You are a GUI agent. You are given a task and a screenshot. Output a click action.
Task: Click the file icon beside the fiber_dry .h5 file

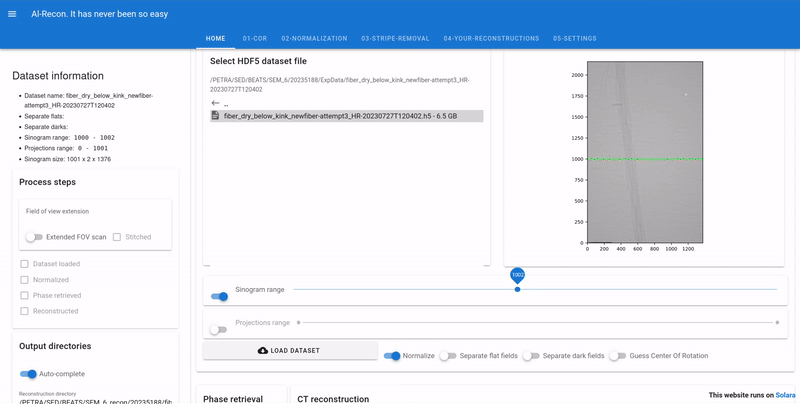[x=215, y=116]
